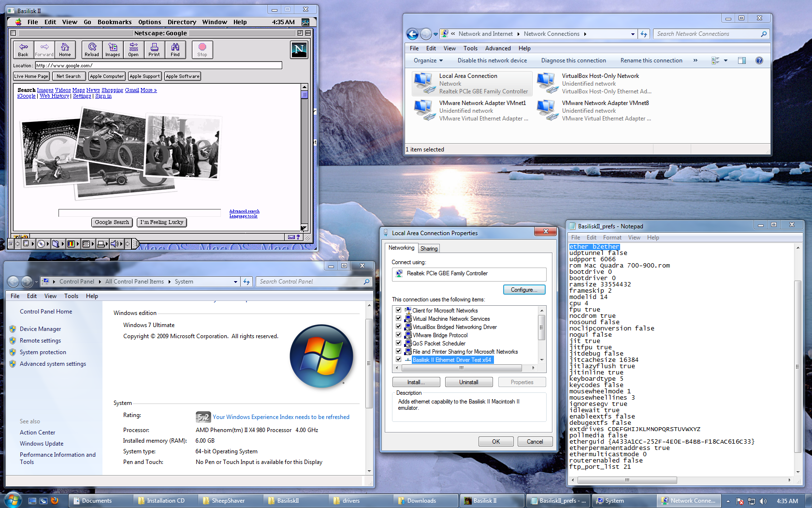
Task: Select the Images icon in Netscape
Action: point(113,49)
